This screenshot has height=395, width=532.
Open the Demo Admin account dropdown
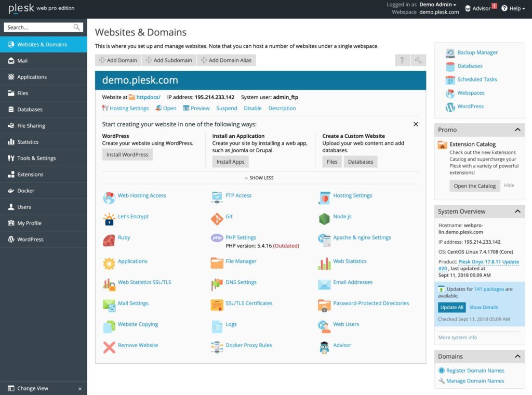click(x=437, y=4)
